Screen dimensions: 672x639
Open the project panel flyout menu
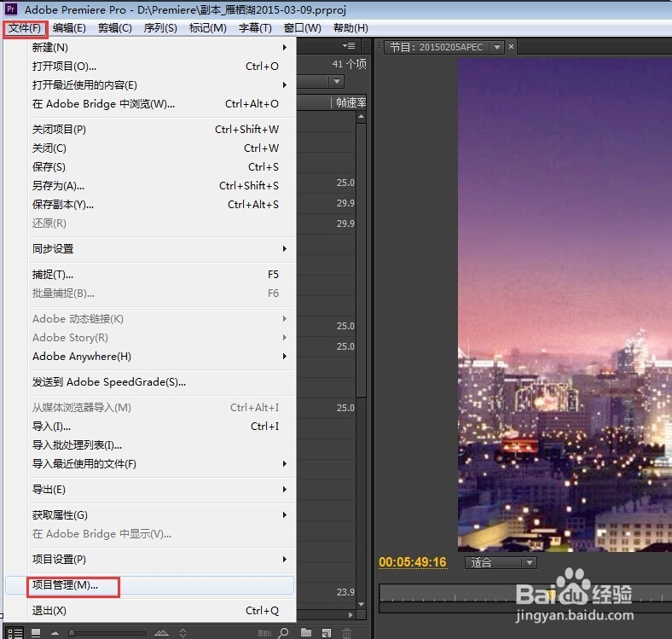pos(349,46)
